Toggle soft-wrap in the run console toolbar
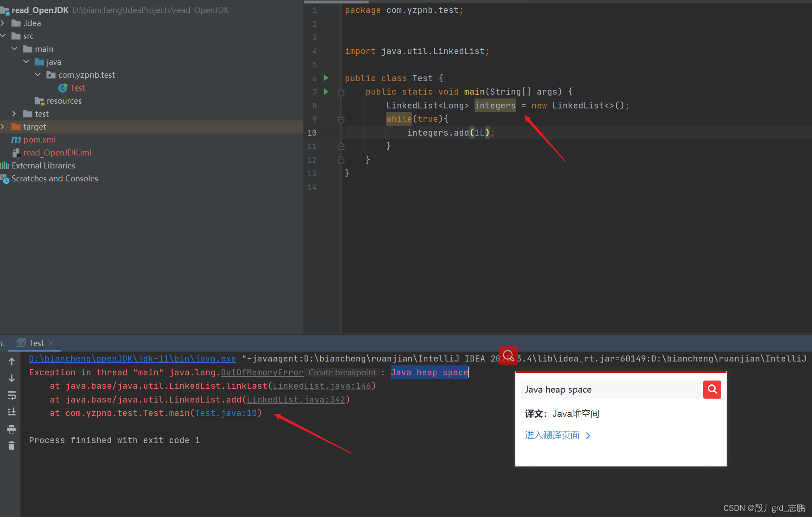The height and width of the screenshot is (517, 812). click(12, 395)
